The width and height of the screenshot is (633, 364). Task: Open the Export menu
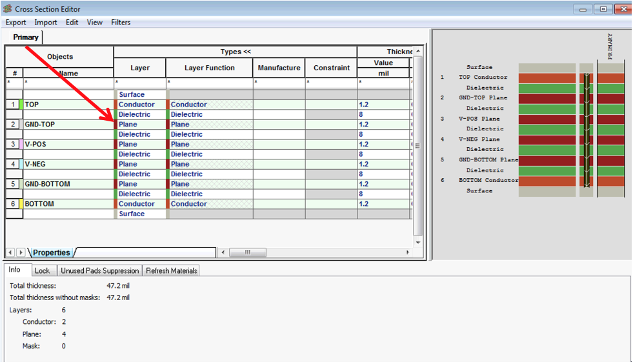15,22
